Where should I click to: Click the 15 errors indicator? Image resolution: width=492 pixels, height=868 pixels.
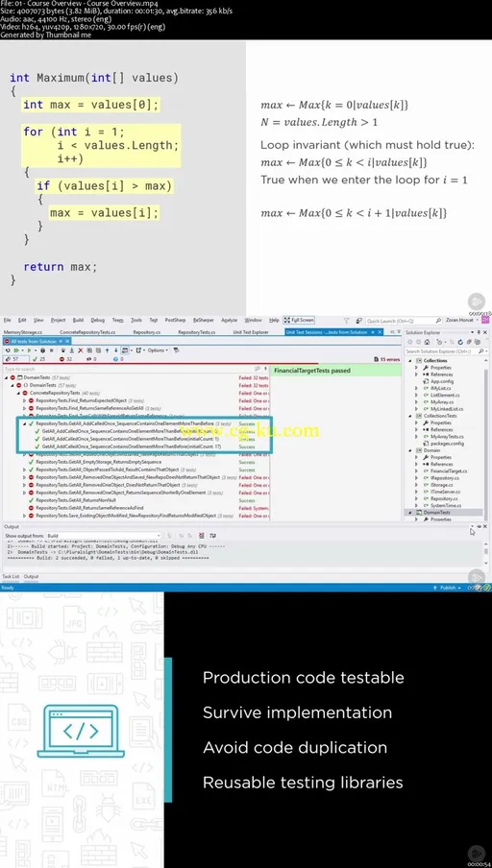tap(386, 359)
